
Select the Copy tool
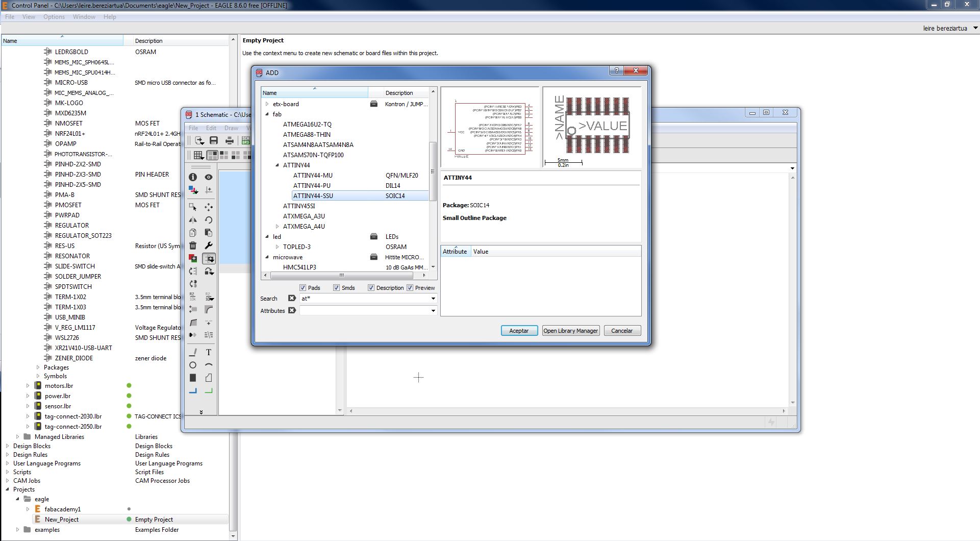click(193, 233)
